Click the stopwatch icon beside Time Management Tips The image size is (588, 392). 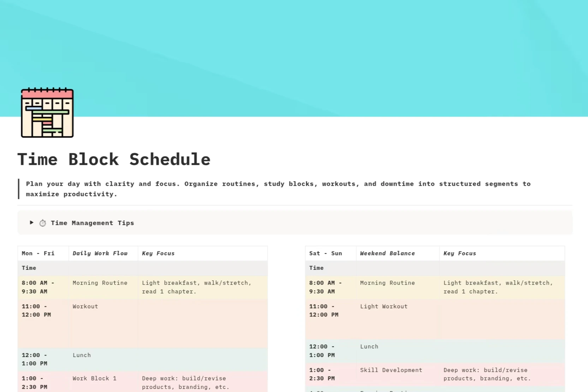[42, 222]
